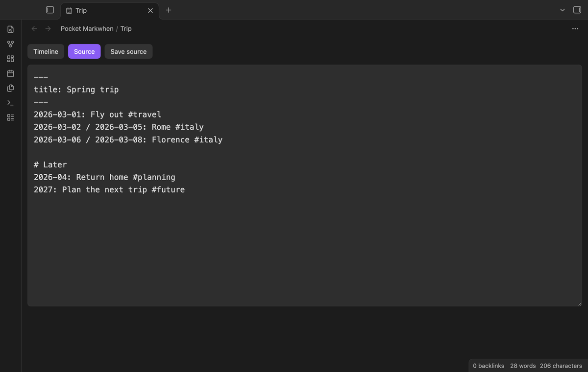Click the 0 backlinks status item
This screenshot has height=372, width=588.
489,366
